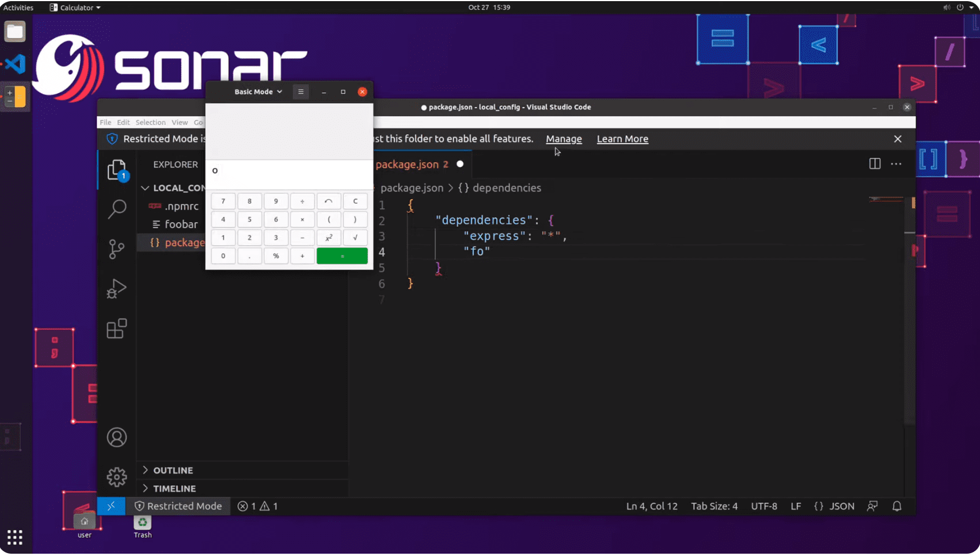Click the calculator percent button
This screenshot has width=980, height=556.
click(x=276, y=256)
